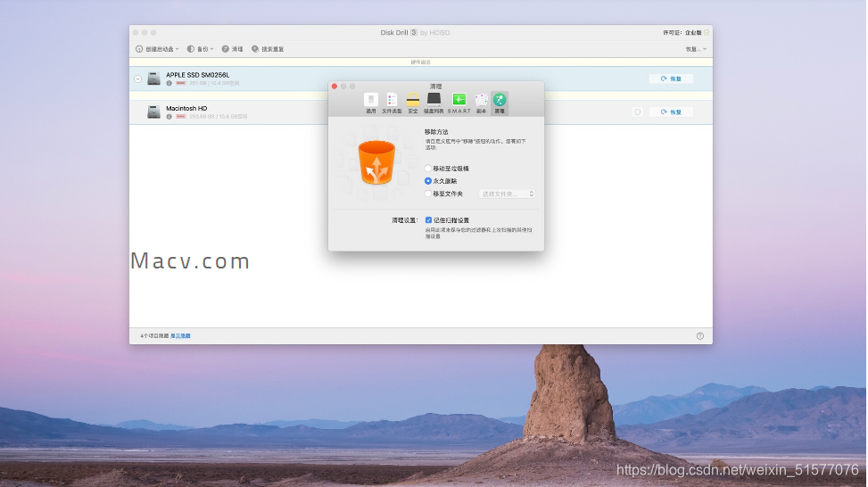Click the Macintosh HD storage usage bar

[x=180, y=117]
